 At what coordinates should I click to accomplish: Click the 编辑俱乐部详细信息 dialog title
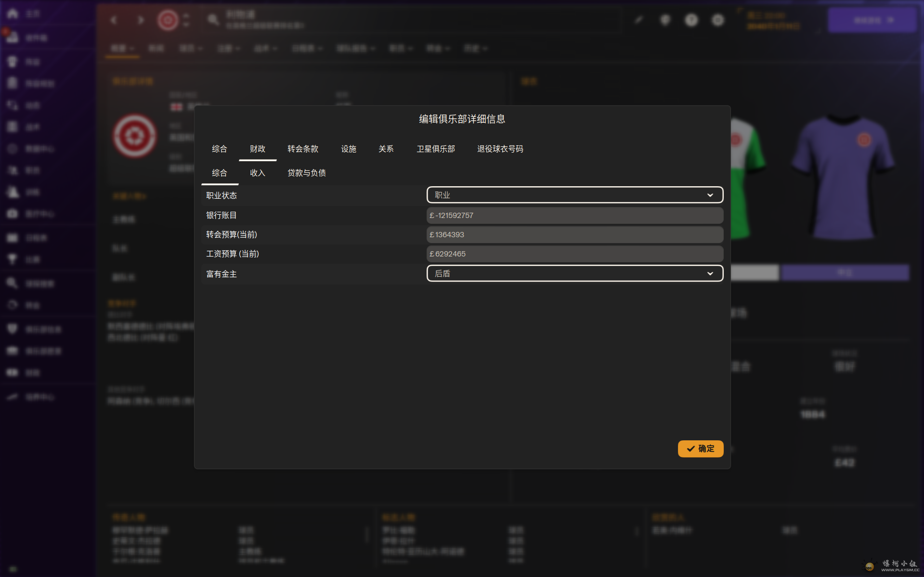pos(462,119)
